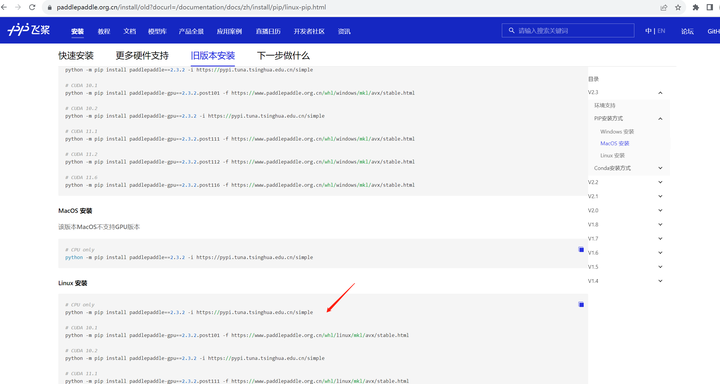Open 环境支持 in the table of contents

point(604,105)
